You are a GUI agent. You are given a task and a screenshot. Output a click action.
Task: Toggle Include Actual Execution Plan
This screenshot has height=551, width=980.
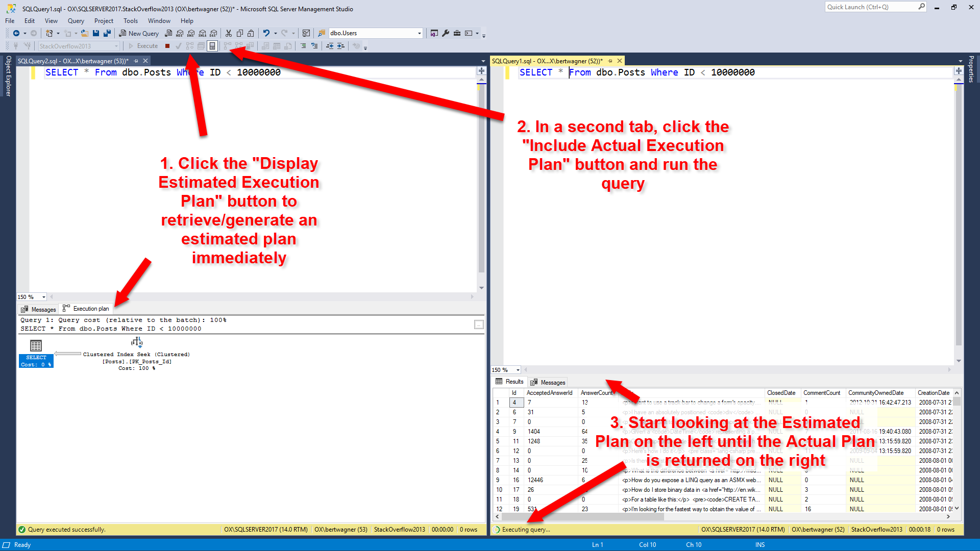[x=228, y=46]
